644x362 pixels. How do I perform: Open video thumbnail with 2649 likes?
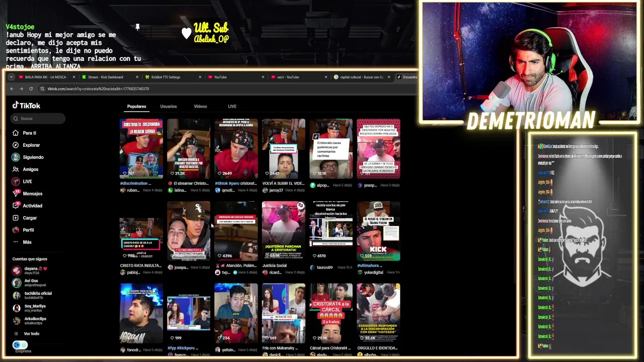236,149
